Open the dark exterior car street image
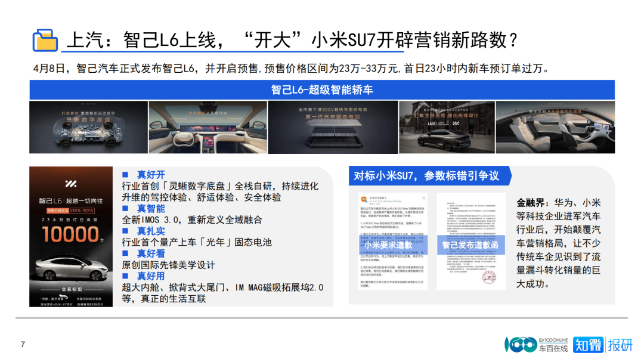Screen dimensions: 644x362 coord(447,128)
